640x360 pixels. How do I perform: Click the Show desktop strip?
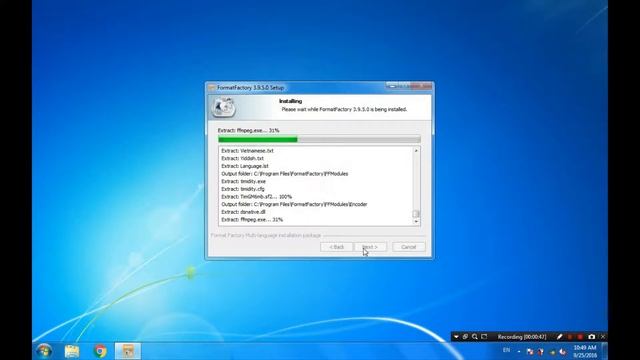(604, 351)
